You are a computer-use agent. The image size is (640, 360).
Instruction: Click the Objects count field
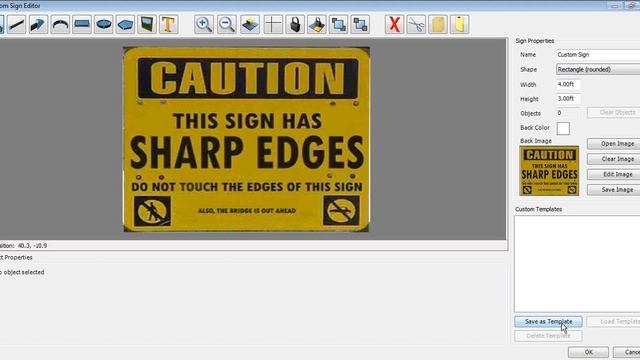[x=568, y=113]
